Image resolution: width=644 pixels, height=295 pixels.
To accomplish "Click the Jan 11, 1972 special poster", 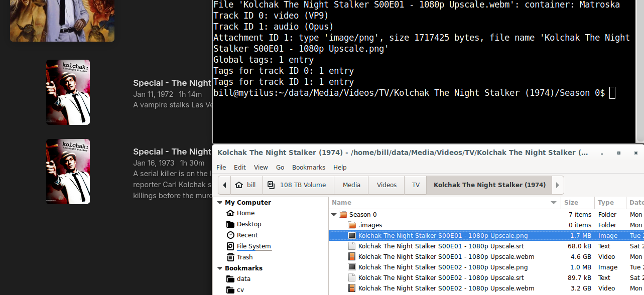I will point(68,92).
